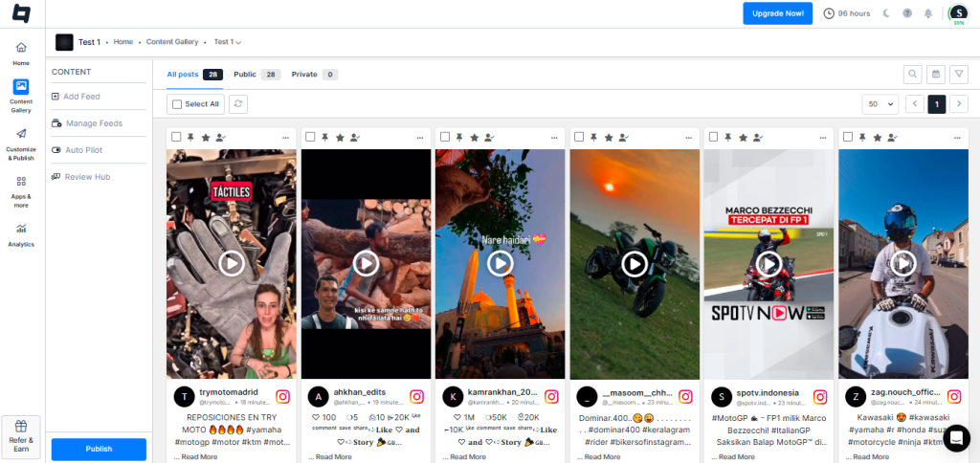
Task: Play the green Dominar motorcycle video
Action: pyautogui.click(x=635, y=264)
